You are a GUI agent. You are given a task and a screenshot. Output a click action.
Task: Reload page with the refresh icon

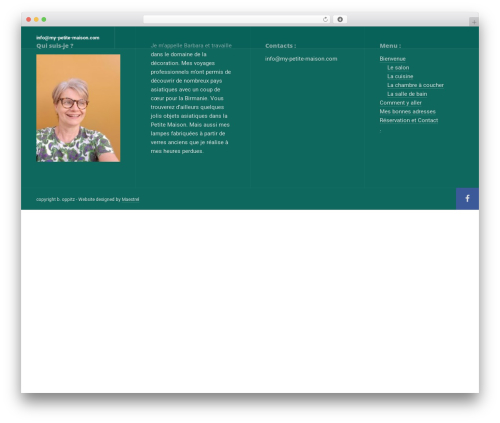[325, 19]
